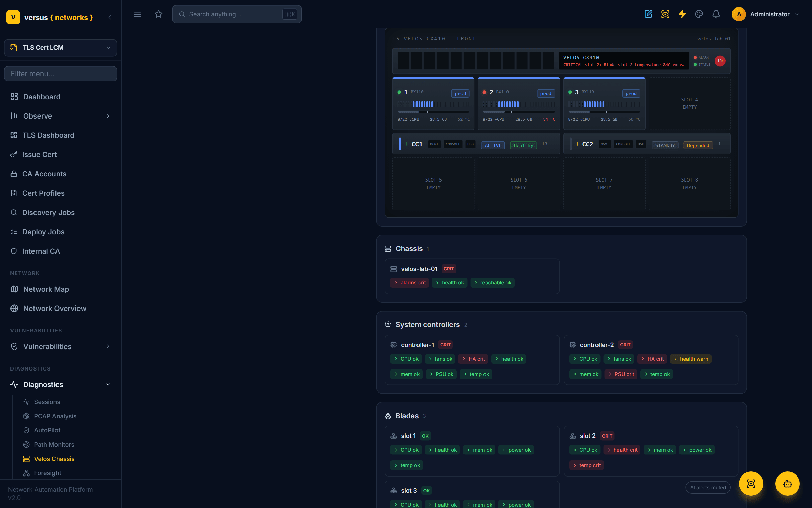This screenshot has height=508, width=812.
Task: Open Velos Chassis submenu item
Action: coord(54,459)
